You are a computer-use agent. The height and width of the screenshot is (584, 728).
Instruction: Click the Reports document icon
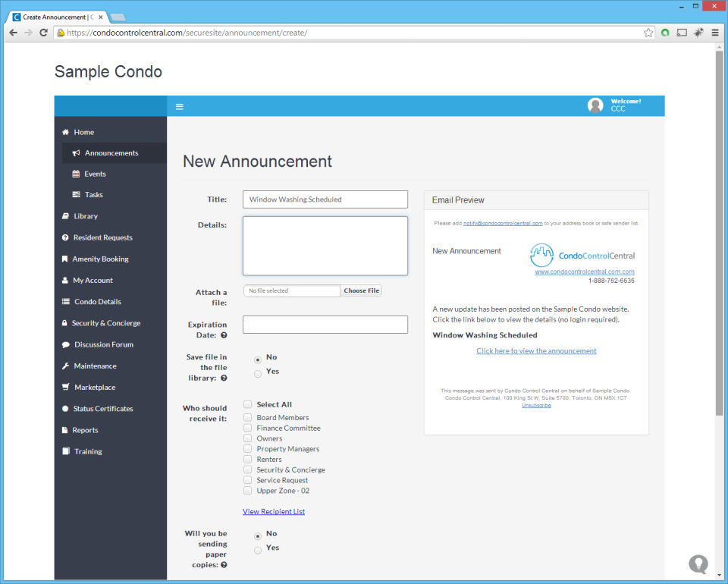coord(65,430)
